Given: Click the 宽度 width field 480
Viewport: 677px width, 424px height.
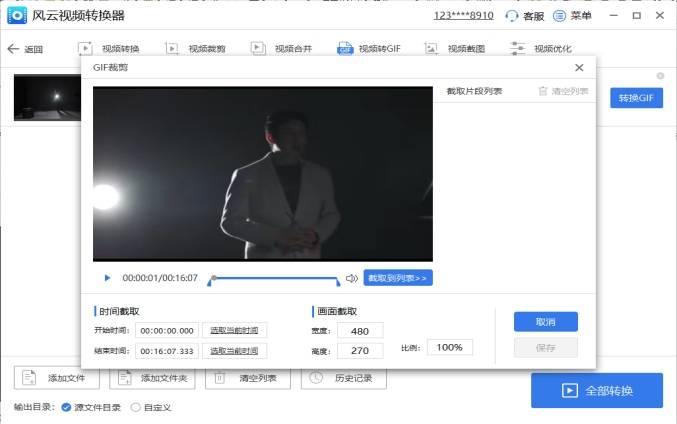Looking at the screenshot, I should point(360,331).
